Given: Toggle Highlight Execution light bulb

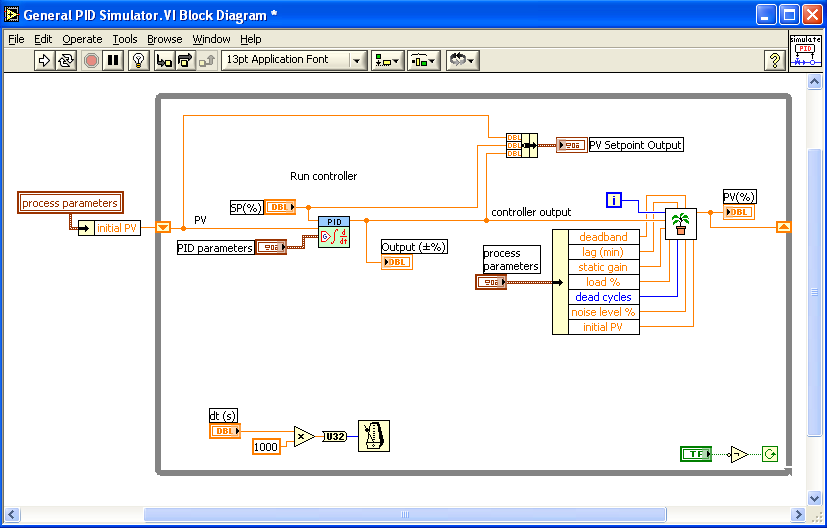Looking at the screenshot, I should 139,60.
